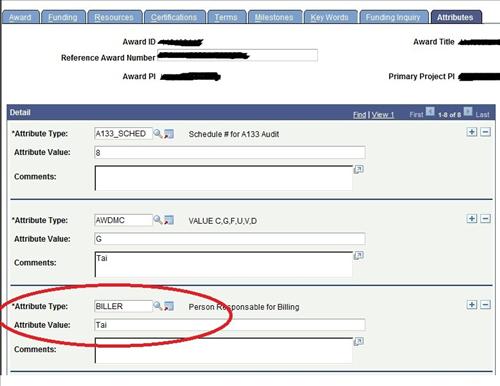The image size is (500, 386).
Task: Click 'VALUE C,G,F,U,V,D' description text
Action: tap(223, 221)
